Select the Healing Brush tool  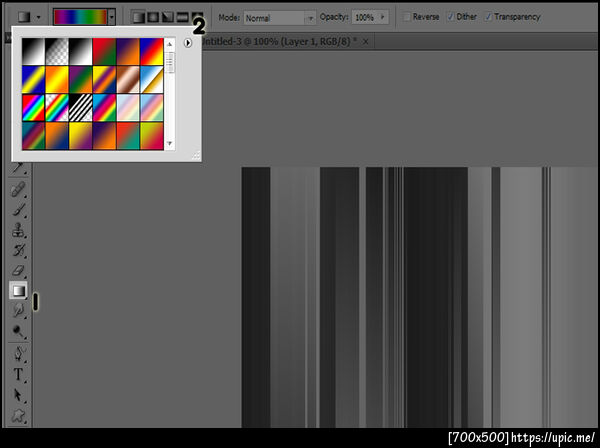point(18,189)
